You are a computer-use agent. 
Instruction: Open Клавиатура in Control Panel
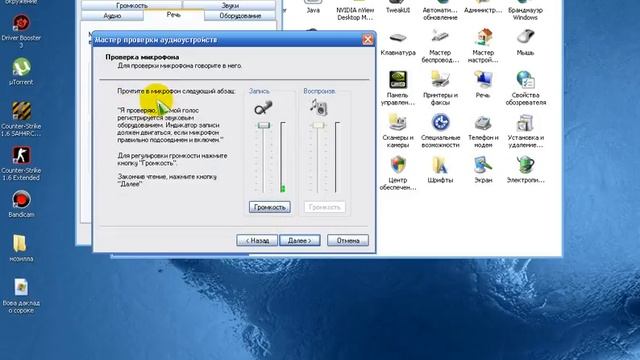coord(398,38)
